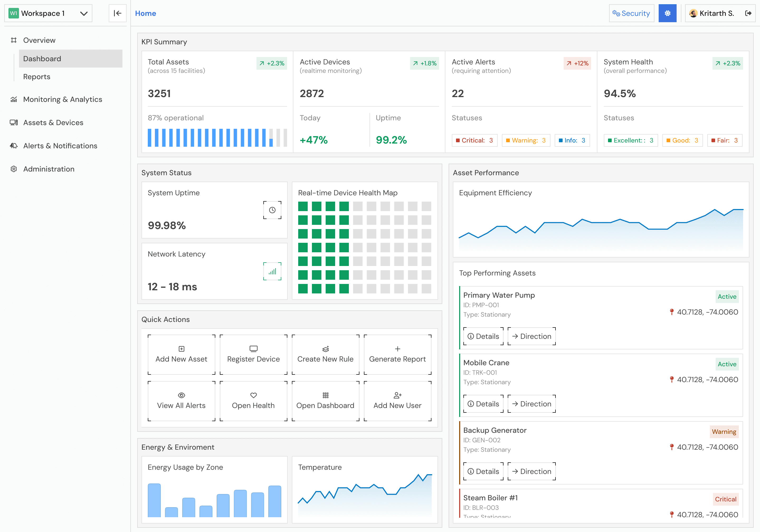Click the signal bars icon in Network Latency

(x=272, y=272)
